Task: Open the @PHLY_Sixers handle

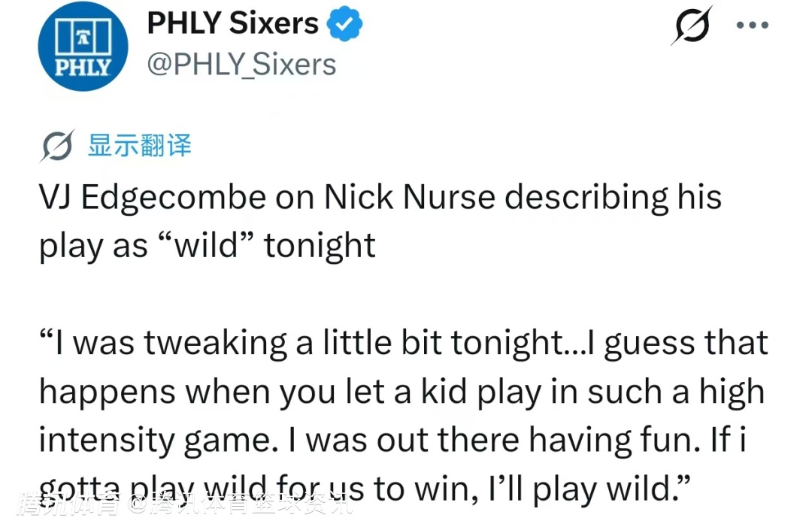Action: [x=241, y=65]
